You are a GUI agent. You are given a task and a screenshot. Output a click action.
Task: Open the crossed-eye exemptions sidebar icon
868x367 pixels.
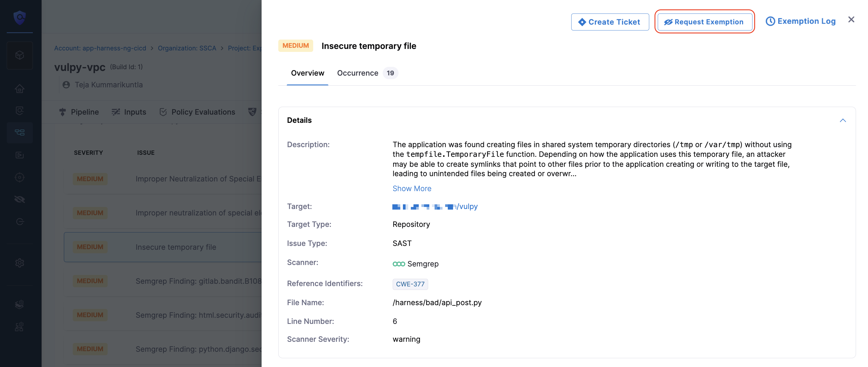[20, 199]
